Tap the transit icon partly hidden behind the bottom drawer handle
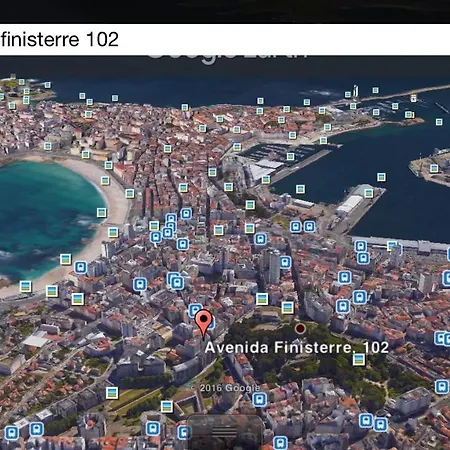This screenshot has width=450, height=450. tap(184, 432)
